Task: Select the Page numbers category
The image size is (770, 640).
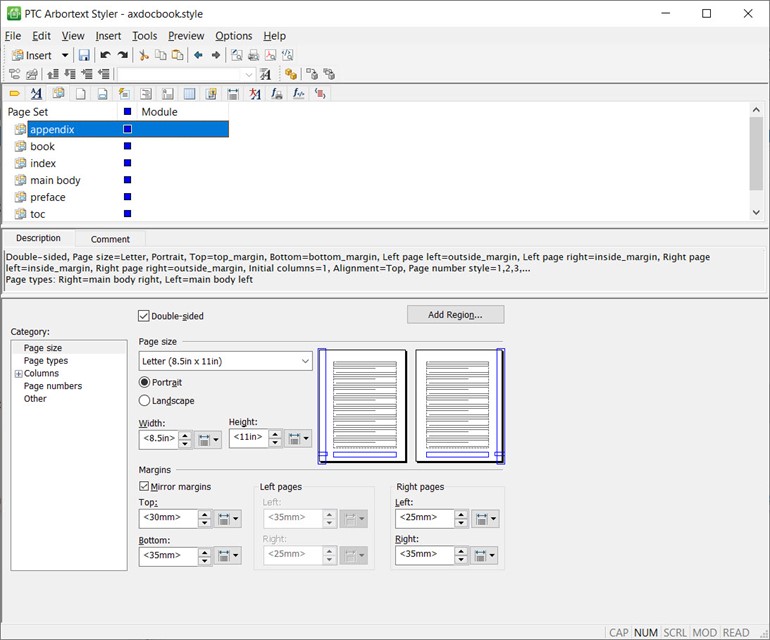Action: pos(53,386)
